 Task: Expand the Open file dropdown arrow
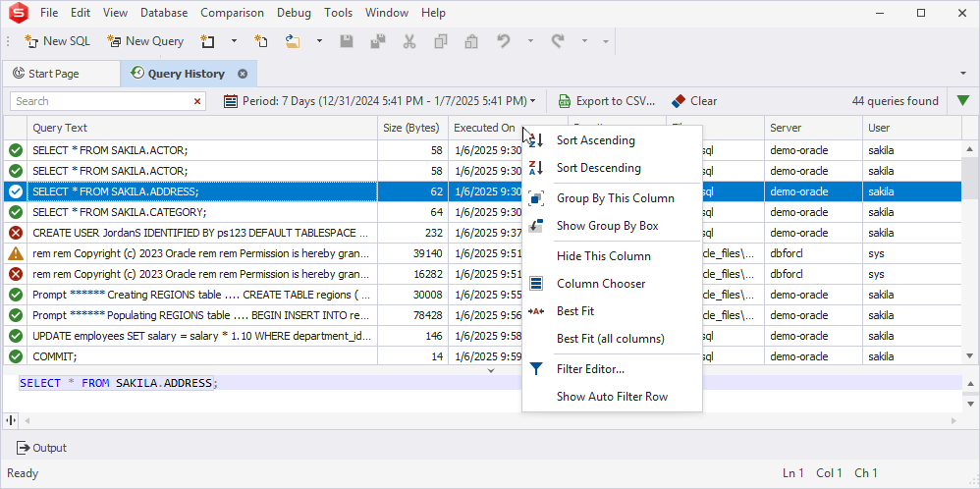(319, 41)
